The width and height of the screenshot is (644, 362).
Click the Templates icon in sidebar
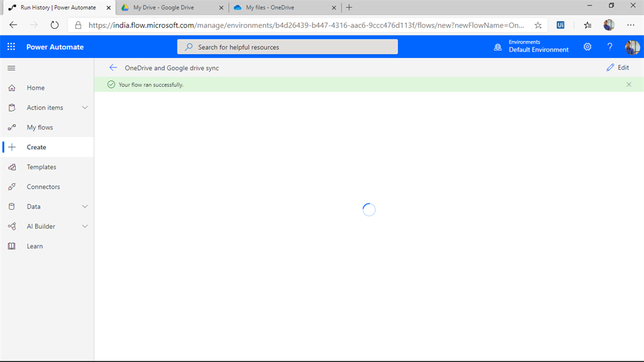pos(12,167)
